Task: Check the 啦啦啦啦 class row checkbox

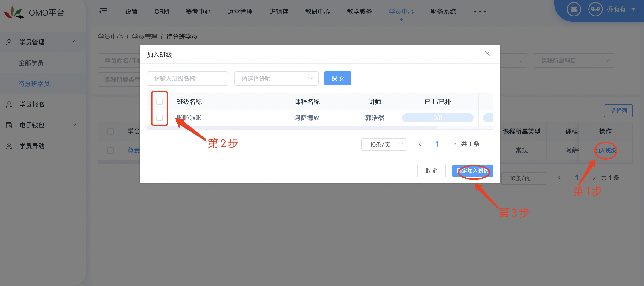Action: coord(160,118)
